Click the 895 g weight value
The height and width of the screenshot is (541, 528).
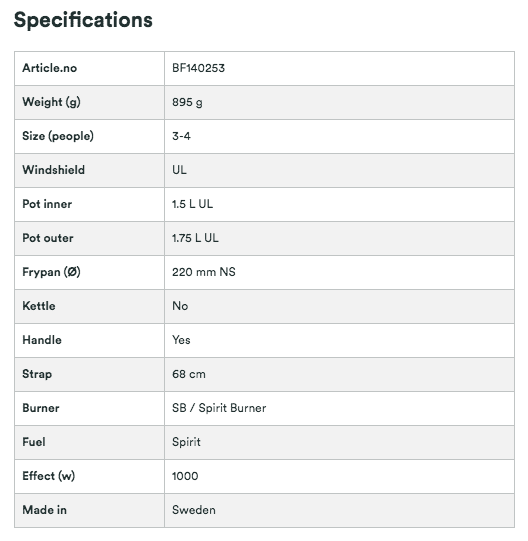point(187,102)
